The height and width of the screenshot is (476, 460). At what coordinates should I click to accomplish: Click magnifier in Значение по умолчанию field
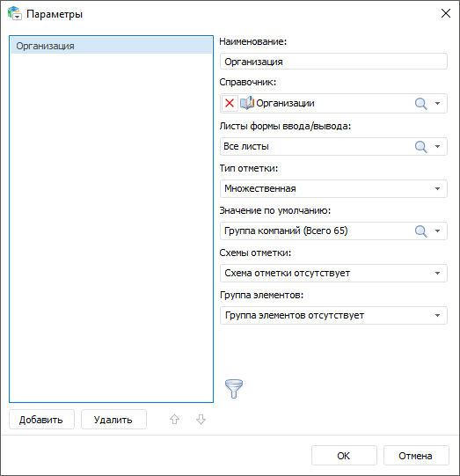coord(420,231)
